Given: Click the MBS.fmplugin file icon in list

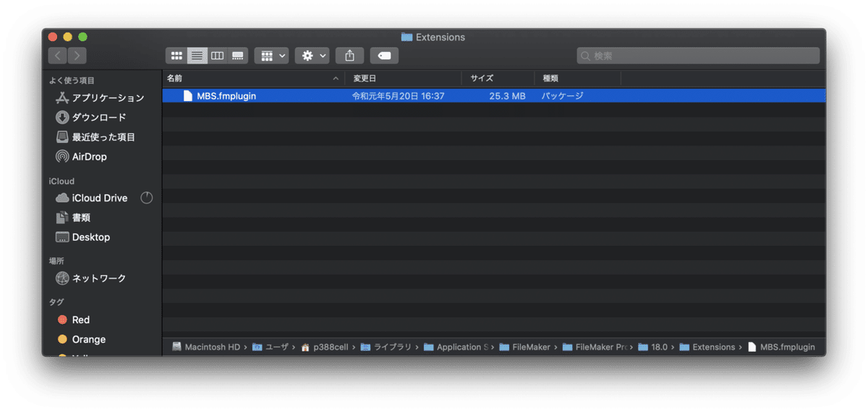Looking at the screenshot, I should click(188, 95).
